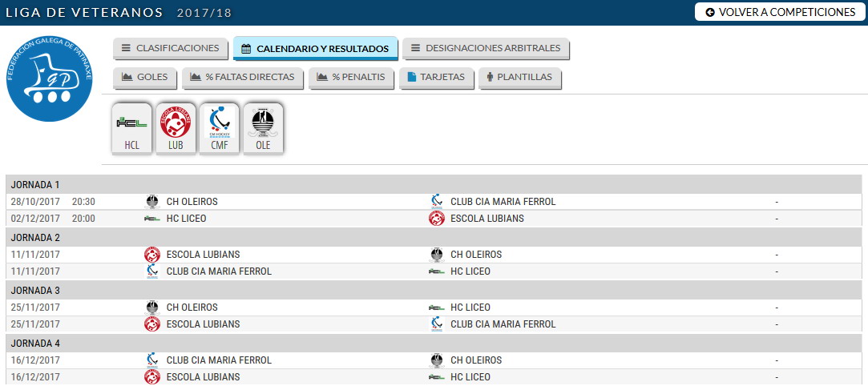Open the Clasificaciones tab
Viewport: 868px width, 386px height.
coord(171,48)
